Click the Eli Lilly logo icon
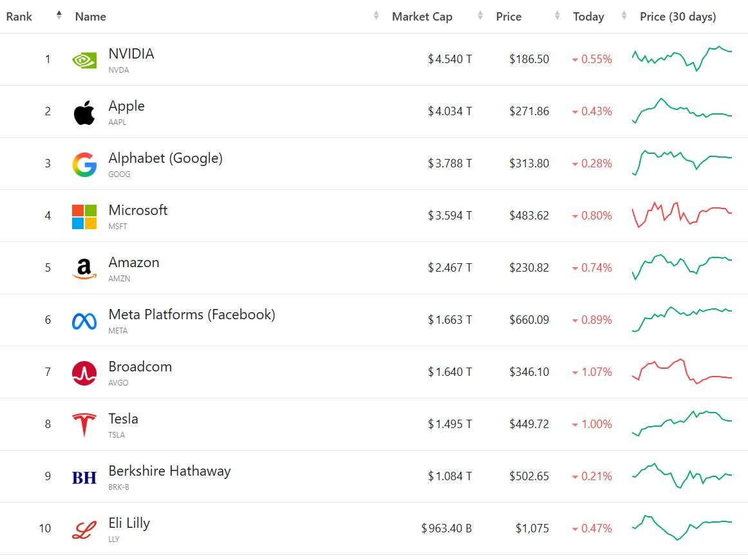Image resolution: width=748 pixels, height=560 pixels. pyautogui.click(x=84, y=529)
